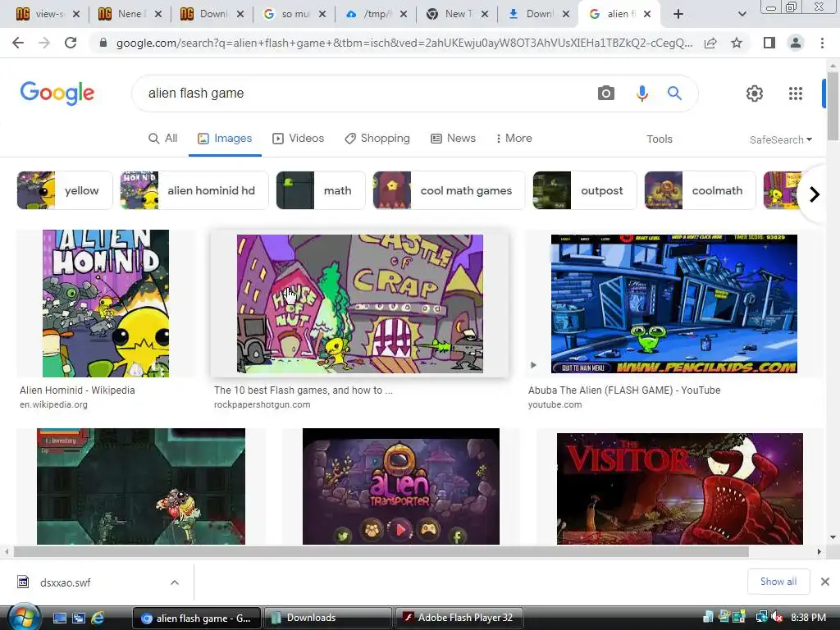Image resolution: width=840 pixels, height=630 pixels.
Task: Open the Google apps grid
Action: (x=796, y=94)
